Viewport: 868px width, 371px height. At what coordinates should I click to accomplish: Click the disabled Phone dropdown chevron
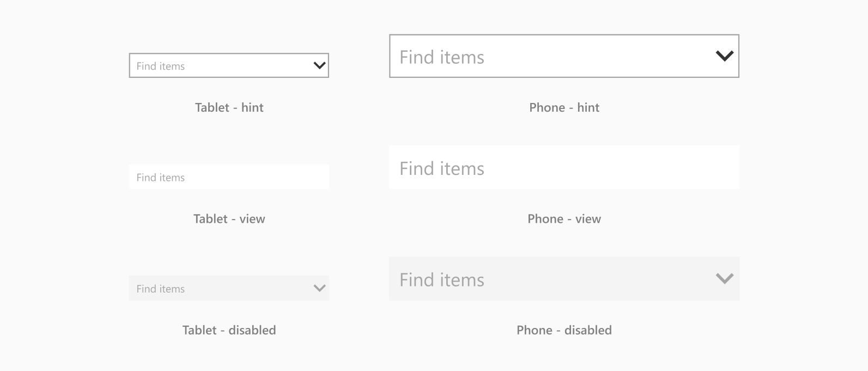click(x=724, y=279)
